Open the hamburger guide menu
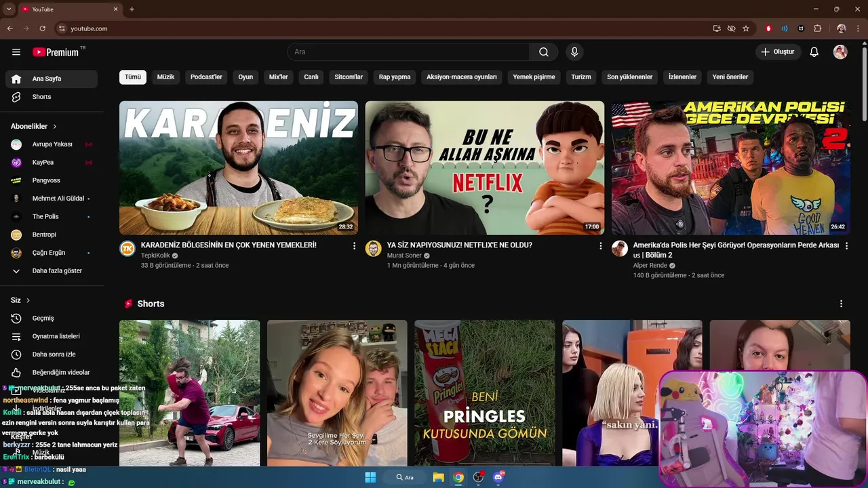Screen dimensions: 868x488 tap(16, 52)
